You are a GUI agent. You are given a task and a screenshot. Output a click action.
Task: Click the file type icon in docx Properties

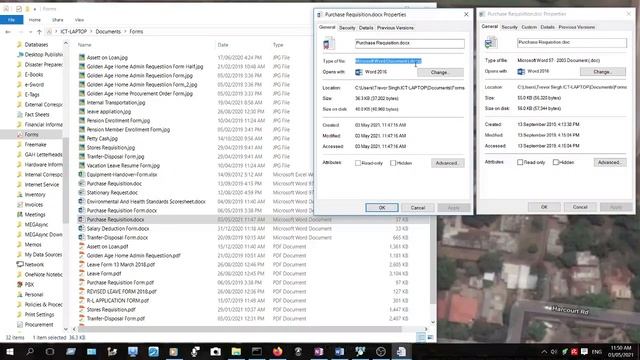tap(329, 43)
